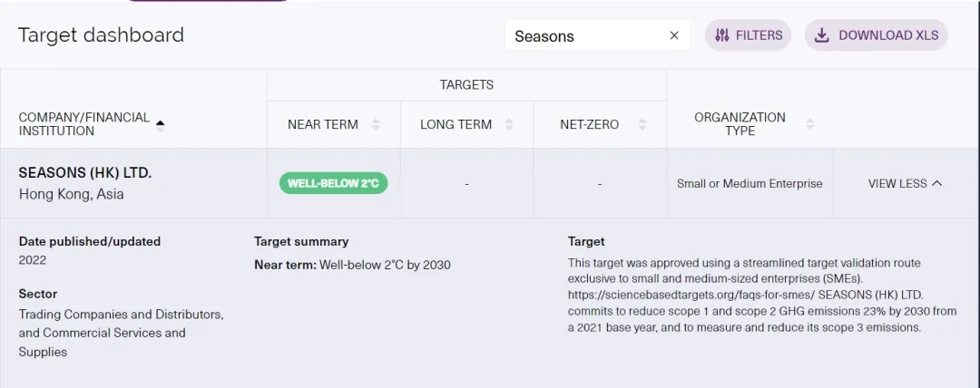Click SEASONS (HK) LTD. company name
The height and width of the screenshot is (388, 980).
tap(85, 172)
